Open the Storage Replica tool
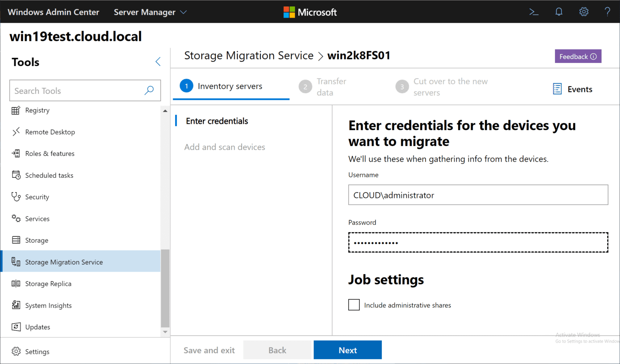The height and width of the screenshot is (364, 620). pyautogui.click(x=48, y=283)
